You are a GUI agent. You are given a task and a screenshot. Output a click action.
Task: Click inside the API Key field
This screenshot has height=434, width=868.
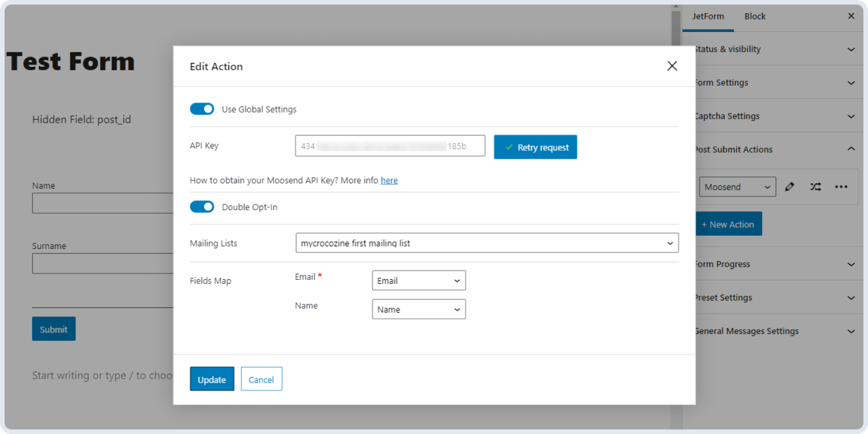(390, 146)
